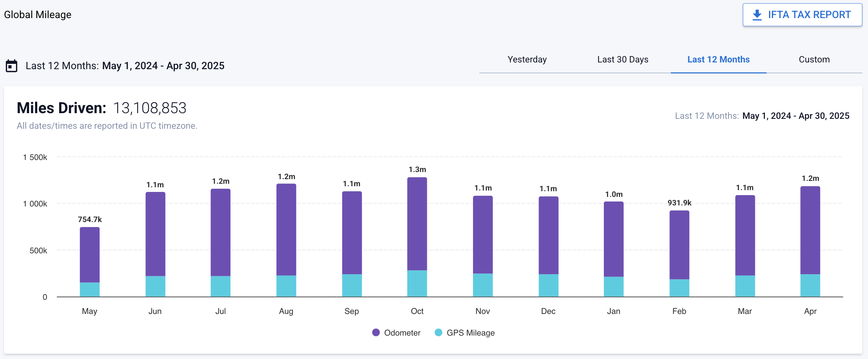868x359 pixels.
Task: Click the 1.3m label above October bar
Action: click(x=417, y=170)
